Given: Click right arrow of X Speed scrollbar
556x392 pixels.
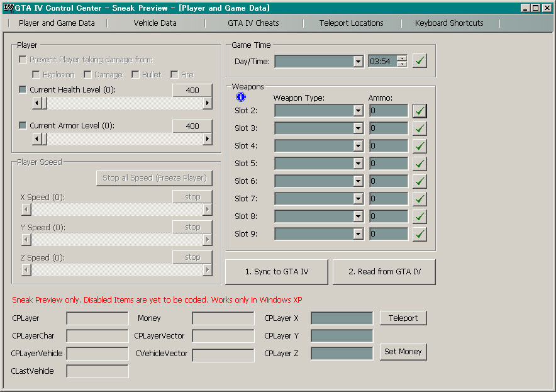Looking at the screenshot, I should [x=208, y=210].
